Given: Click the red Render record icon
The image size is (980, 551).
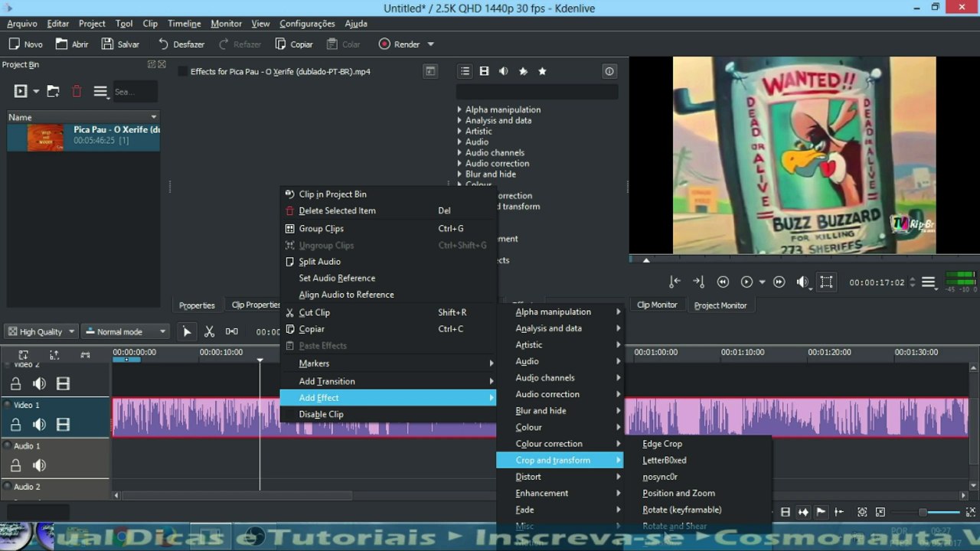Looking at the screenshot, I should 384,44.
